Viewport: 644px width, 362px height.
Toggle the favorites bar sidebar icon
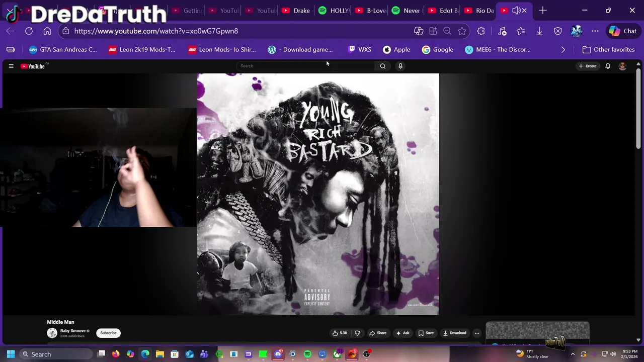coord(11,50)
